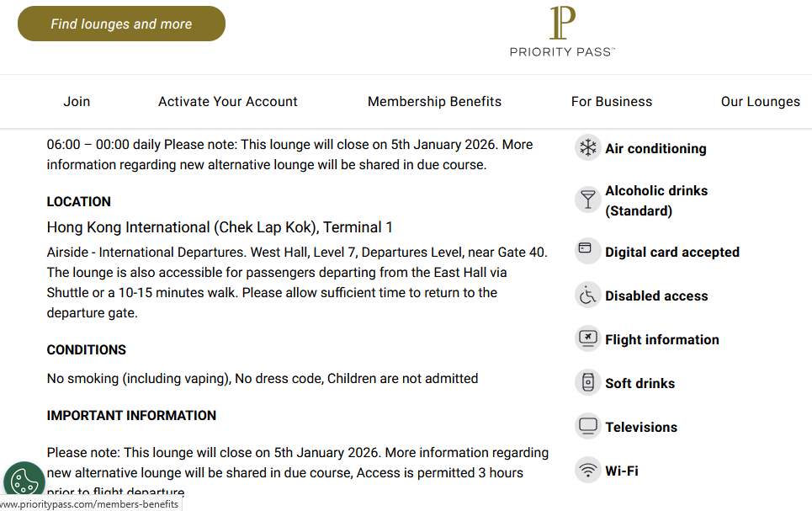Select the Alcoholic drinks cocktail icon
This screenshot has width=812, height=511.
pos(587,200)
